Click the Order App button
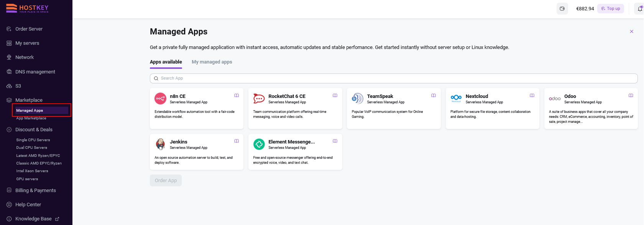Screen dimensions: 644x225 click(166, 181)
